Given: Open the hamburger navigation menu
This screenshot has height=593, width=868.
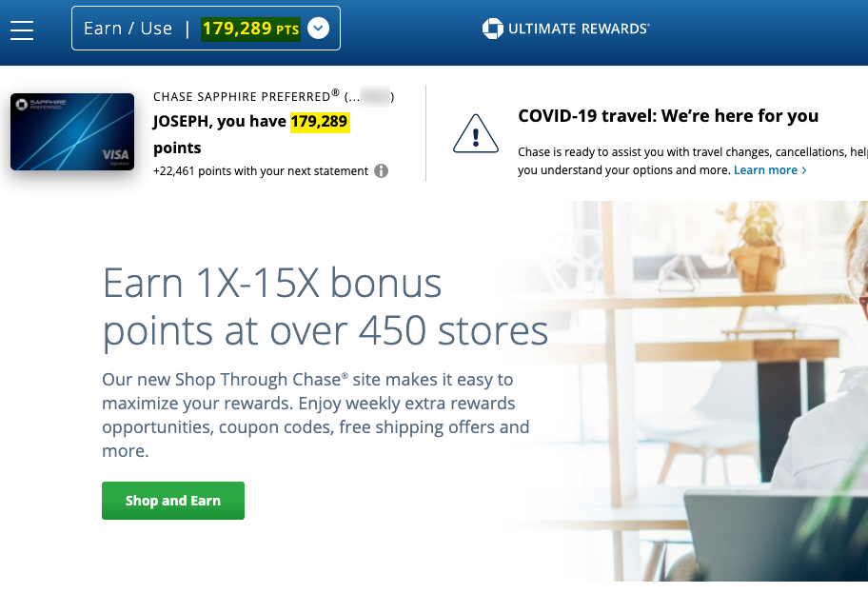Looking at the screenshot, I should point(22,30).
